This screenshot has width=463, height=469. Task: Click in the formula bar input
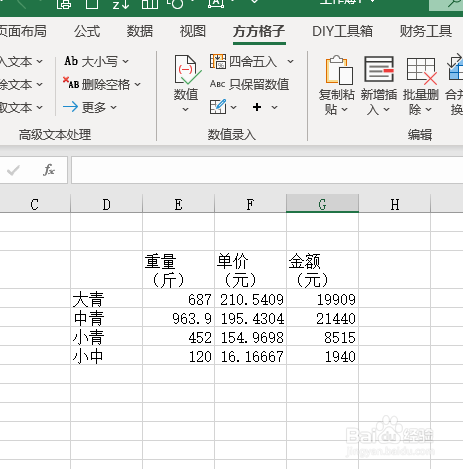tap(267, 170)
